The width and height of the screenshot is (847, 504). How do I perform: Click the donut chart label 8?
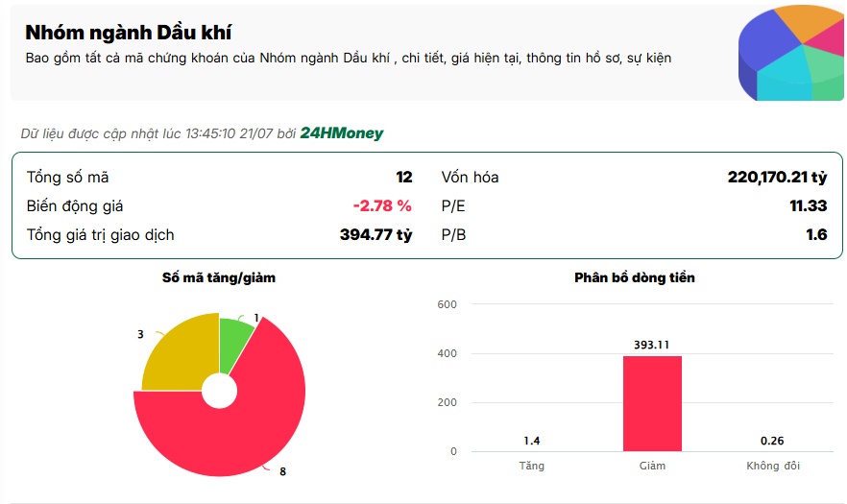coord(282,471)
